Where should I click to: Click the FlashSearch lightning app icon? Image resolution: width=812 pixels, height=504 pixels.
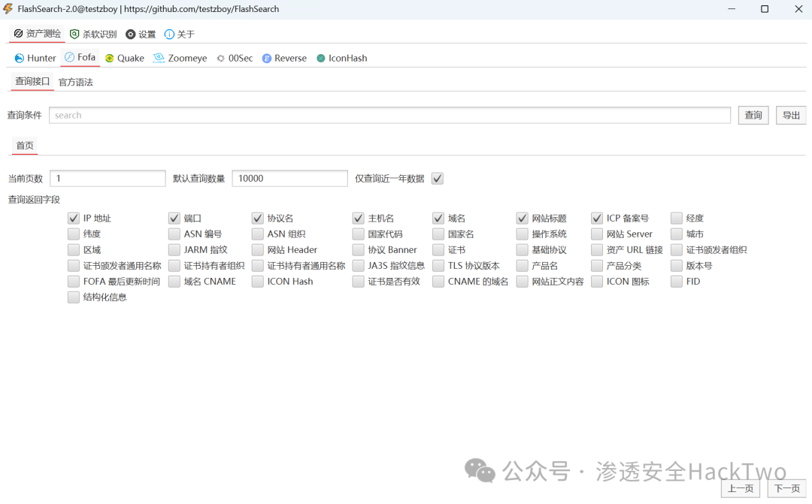coord(8,9)
